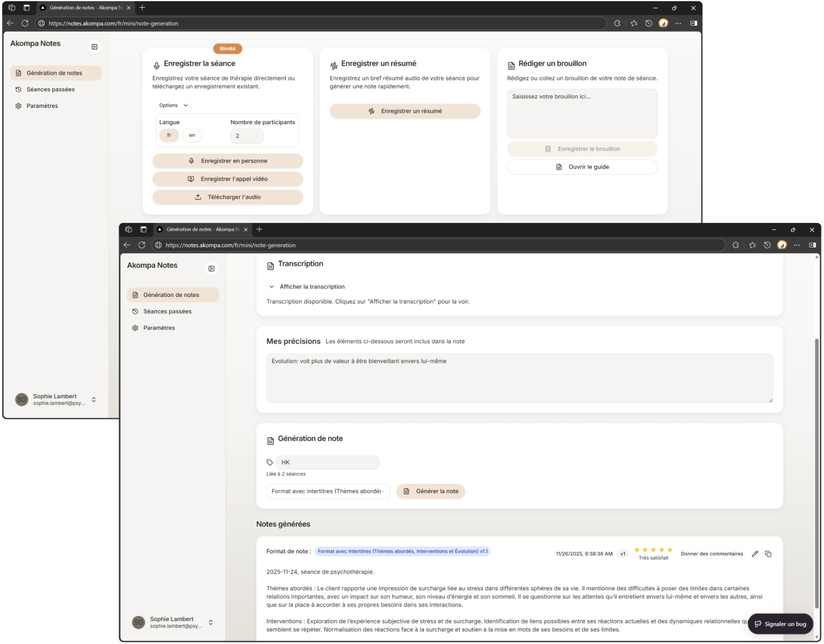Image resolution: width=824 pixels, height=644 pixels.
Task: Select the microphone icon for Enregistrer en personne
Action: click(x=191, y=160)
